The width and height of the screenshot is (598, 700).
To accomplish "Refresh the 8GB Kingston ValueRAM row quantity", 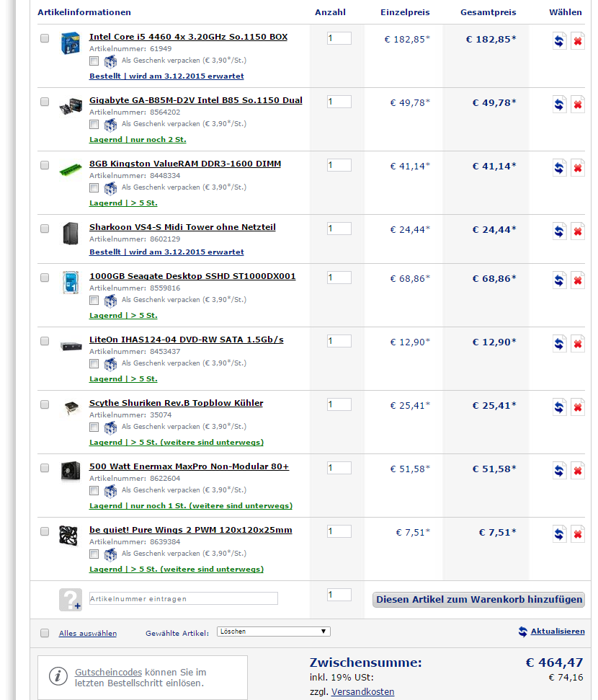I will [x=559, y=168].
